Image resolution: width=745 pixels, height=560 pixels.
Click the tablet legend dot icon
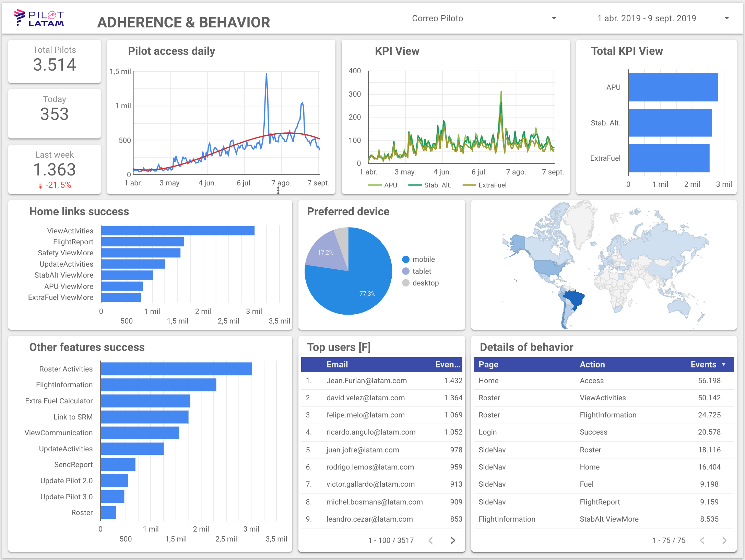click(x=406, y=271)
